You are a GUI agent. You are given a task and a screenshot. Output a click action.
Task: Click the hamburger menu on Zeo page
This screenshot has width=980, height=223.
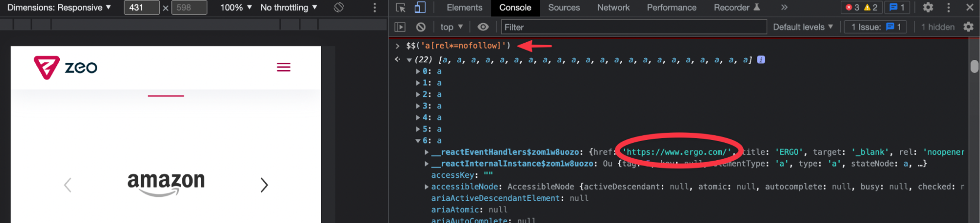click(283, 67)
